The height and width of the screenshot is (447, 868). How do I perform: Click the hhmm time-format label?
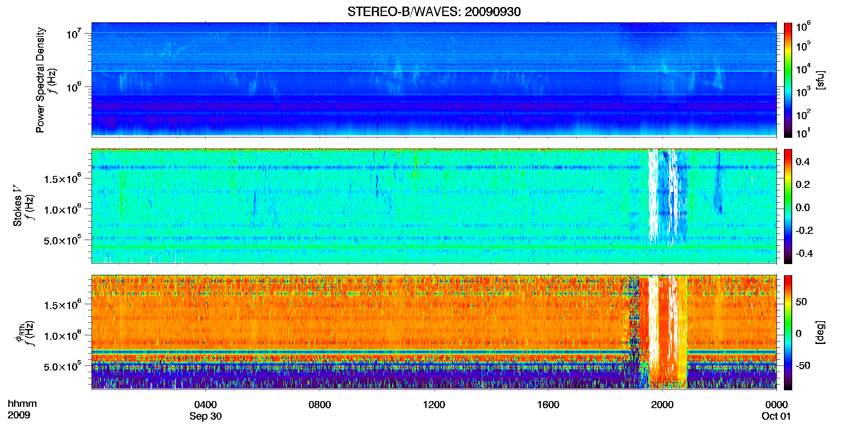click(x=22, y=404)
